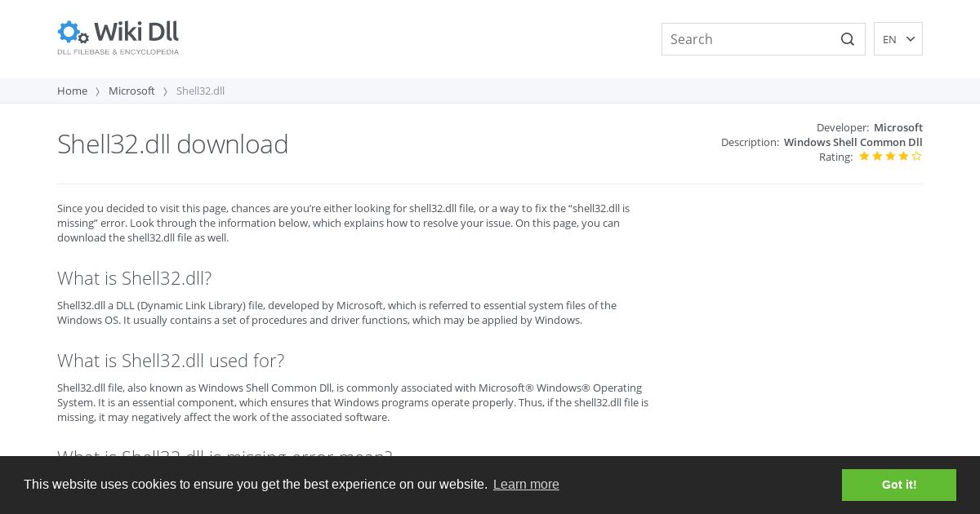
Task: Open the EN language dropdown
Action: point(898,39)
